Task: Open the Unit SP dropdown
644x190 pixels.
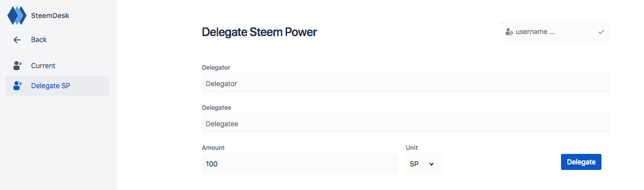Action: pyautogui.click(x=424, y=164)
